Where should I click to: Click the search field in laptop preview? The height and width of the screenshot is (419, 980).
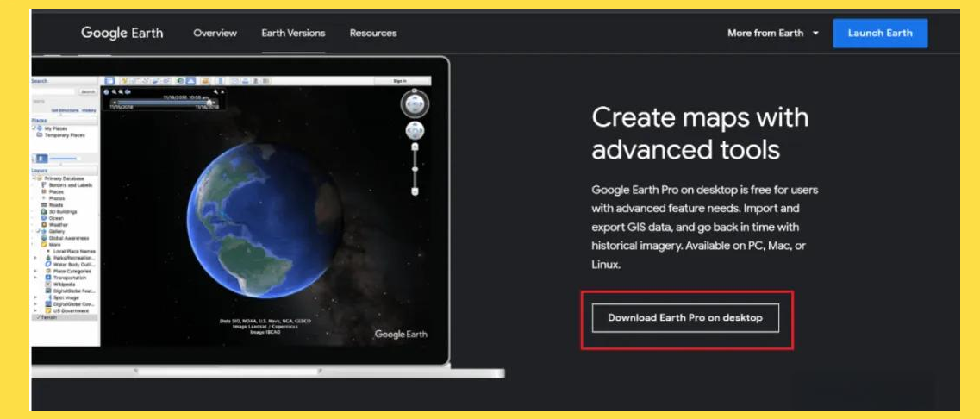tap(53, 91)
